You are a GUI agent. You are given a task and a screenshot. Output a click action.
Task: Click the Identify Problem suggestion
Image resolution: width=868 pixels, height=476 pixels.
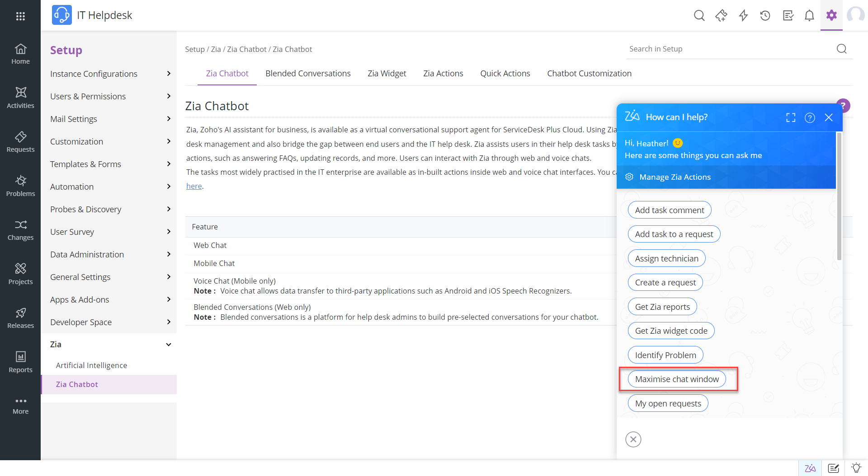[x=665, y=355]
